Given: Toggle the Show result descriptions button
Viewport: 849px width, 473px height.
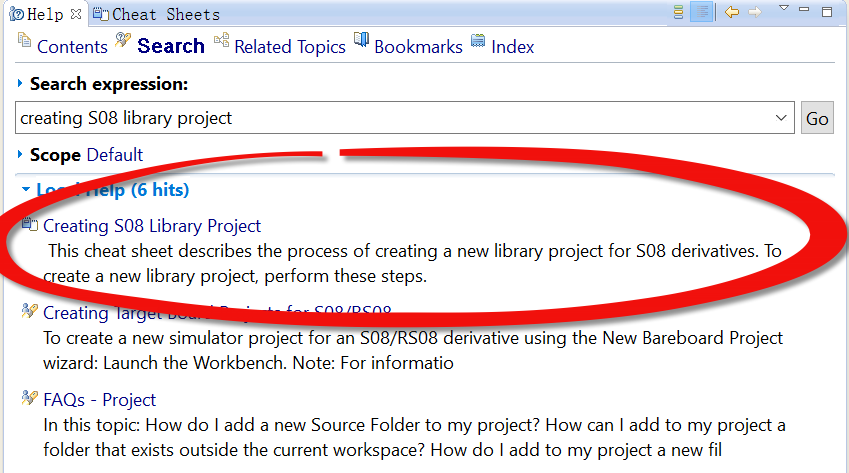Looking at the screenshot, I should pos(702,13).
